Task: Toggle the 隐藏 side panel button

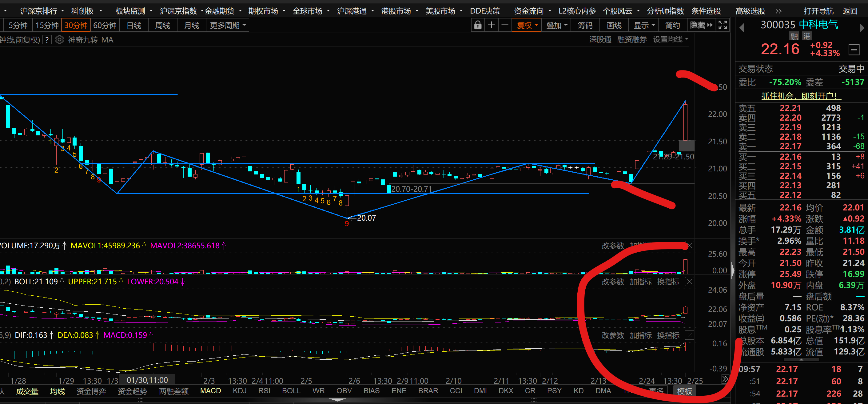Action: 701,25
